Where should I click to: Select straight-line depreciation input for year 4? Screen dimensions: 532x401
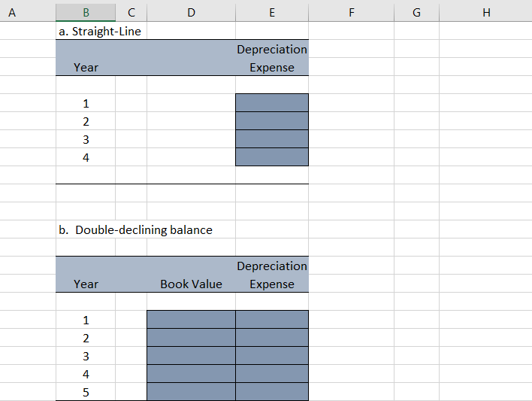[272, 156]
